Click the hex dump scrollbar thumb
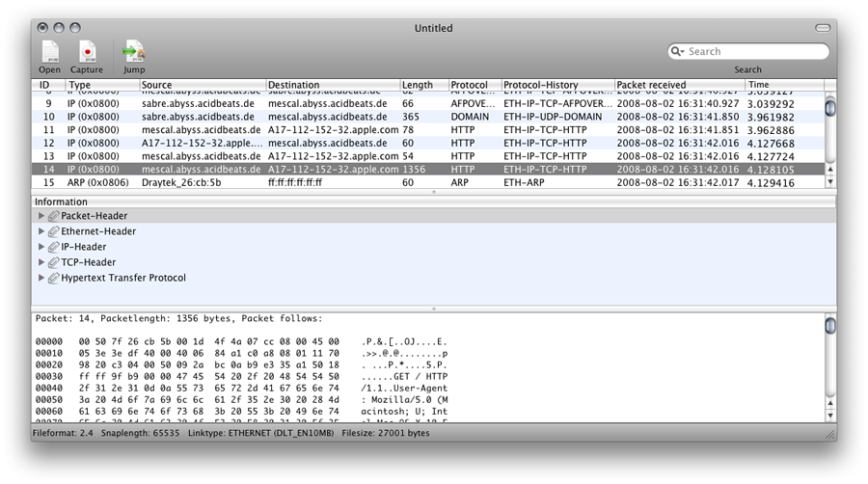 (830, 325)
